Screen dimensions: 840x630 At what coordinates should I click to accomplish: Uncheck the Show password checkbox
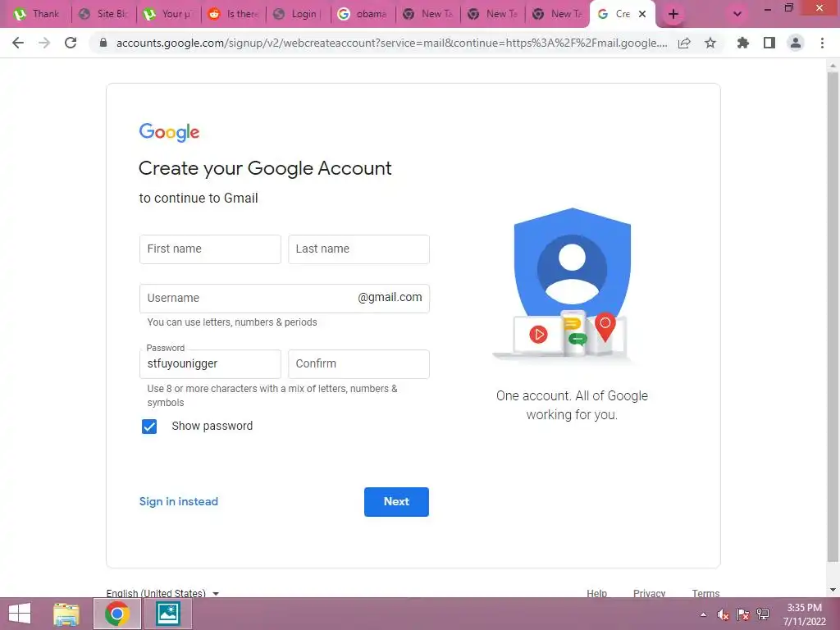tap(149, 427)
